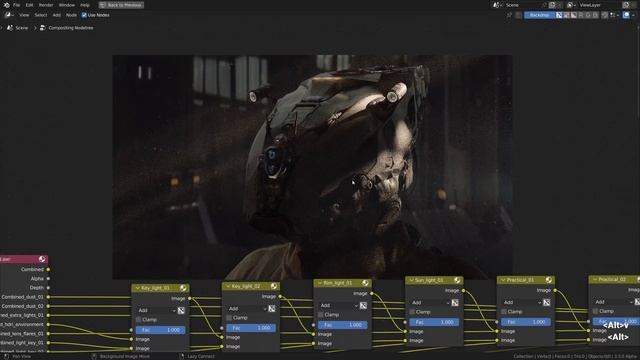Image resolution: width=640 pixels, height=360 pixels.
Task: Select the color channel icon in header
Action: pyautogui.click(x=566, y=15)
